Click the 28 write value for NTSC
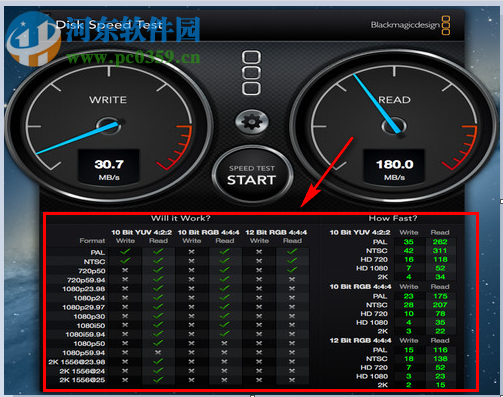The image size is (503, 397). [x=408, y=305]
